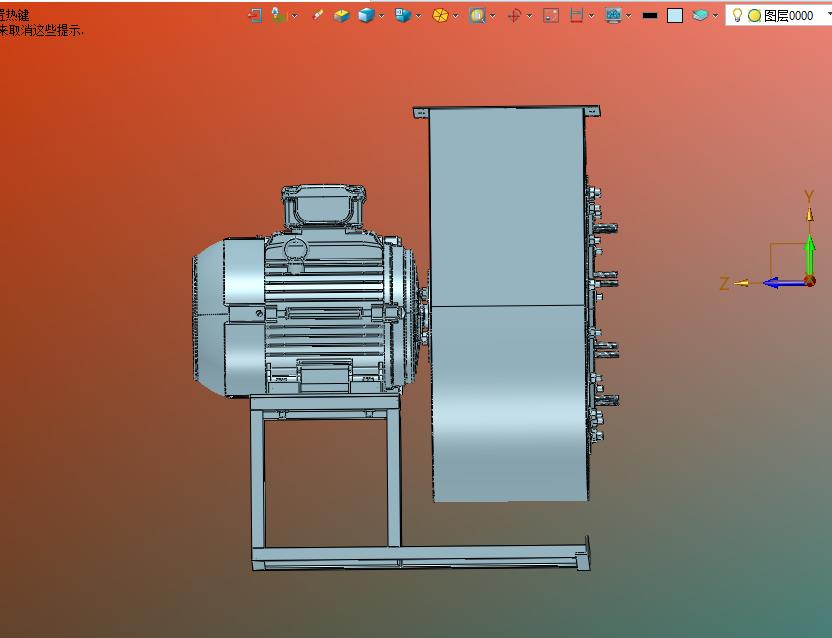
Task: Click the monitor display settings icon
Action: [x=614, y=15]
